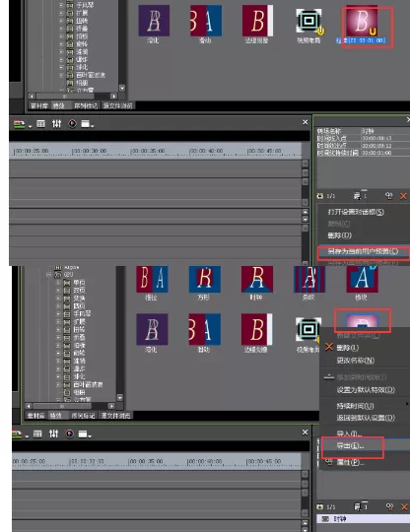The width and height of the screenshot is (410, 532).
Task: Select 百叶窗波浪 folder in the upper effects tree
Action: [x=91, y=75]
